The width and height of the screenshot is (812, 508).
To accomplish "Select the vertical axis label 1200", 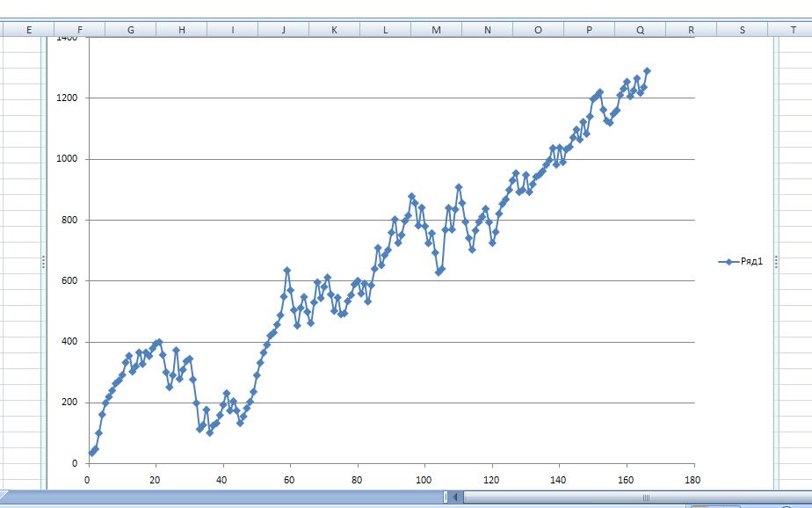I will 67,98.
